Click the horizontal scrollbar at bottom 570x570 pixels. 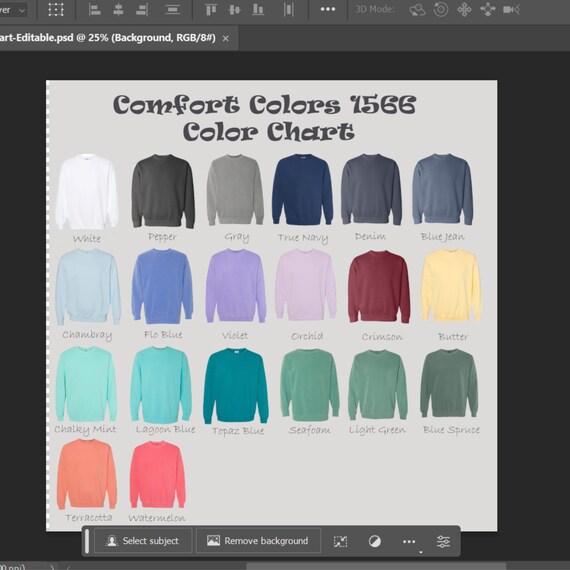pos(376,566)
